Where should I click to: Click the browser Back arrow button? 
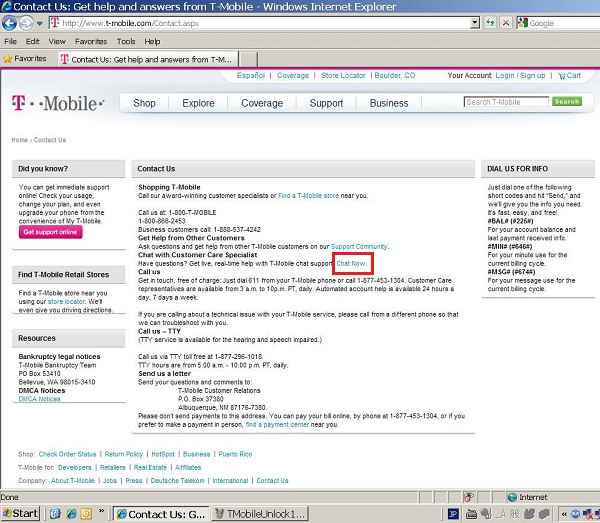(x=9, y=23)
